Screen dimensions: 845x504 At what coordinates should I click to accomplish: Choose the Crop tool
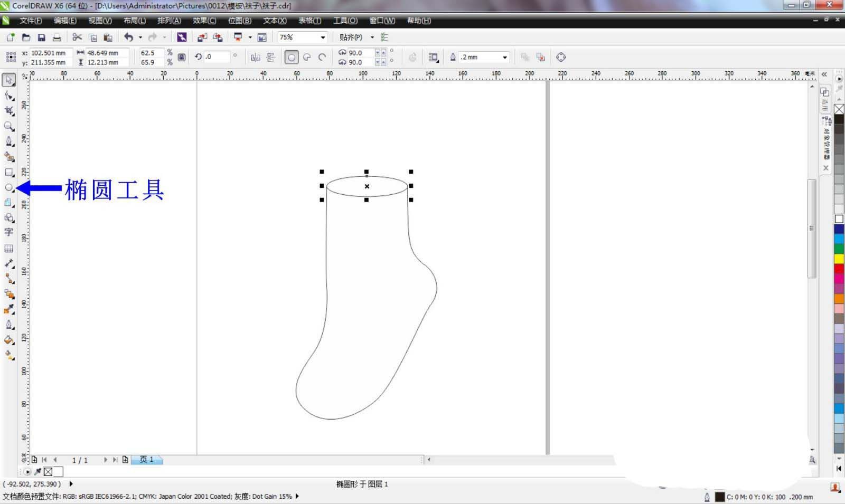[x=8, y=111]
